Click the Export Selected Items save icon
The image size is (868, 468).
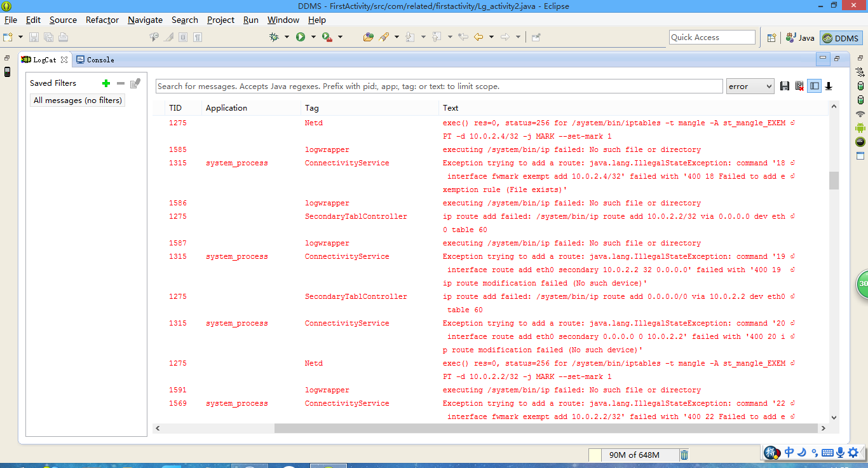click(785, 86)
